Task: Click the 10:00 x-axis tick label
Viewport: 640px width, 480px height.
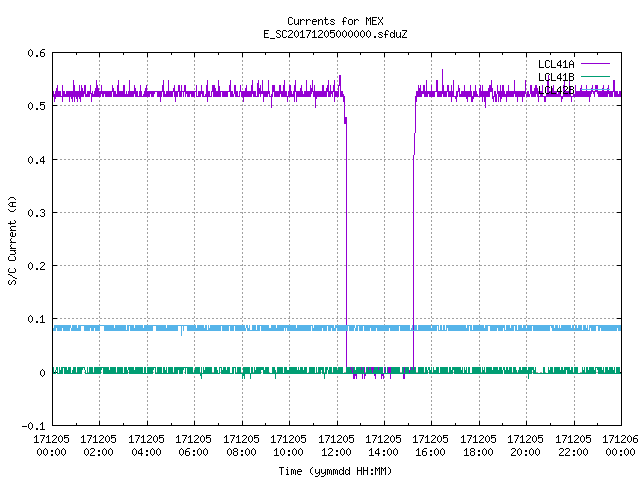Action: coord(288,452)
